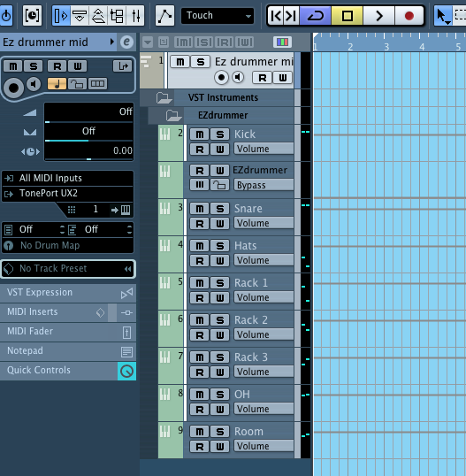Record enable the Ez drummer mid track row

point(221,78)
